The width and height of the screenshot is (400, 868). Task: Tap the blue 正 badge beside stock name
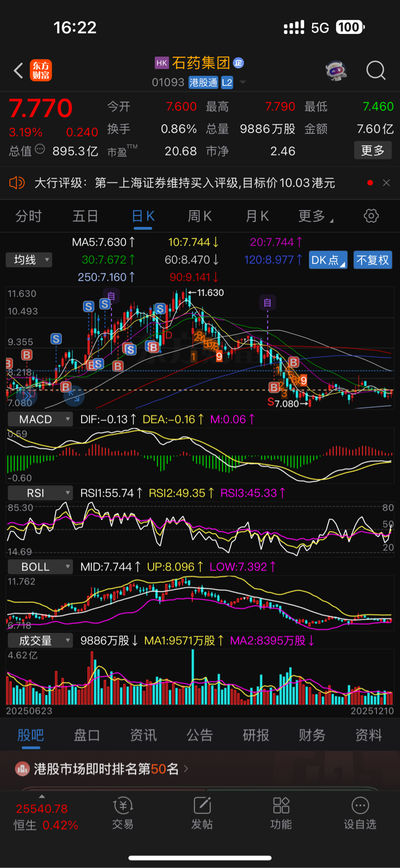click(239, 63)
